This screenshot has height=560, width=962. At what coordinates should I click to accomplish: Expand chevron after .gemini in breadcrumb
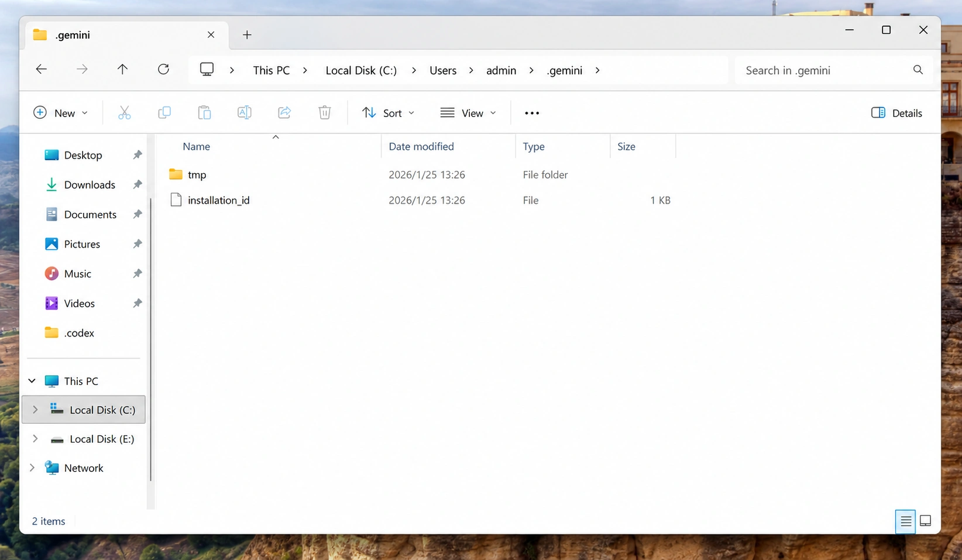[597, 70]
